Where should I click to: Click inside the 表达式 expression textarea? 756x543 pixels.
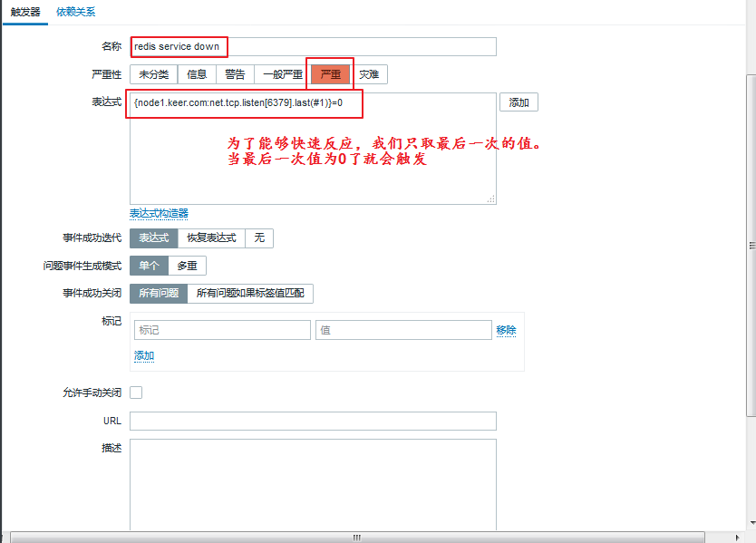313,149
